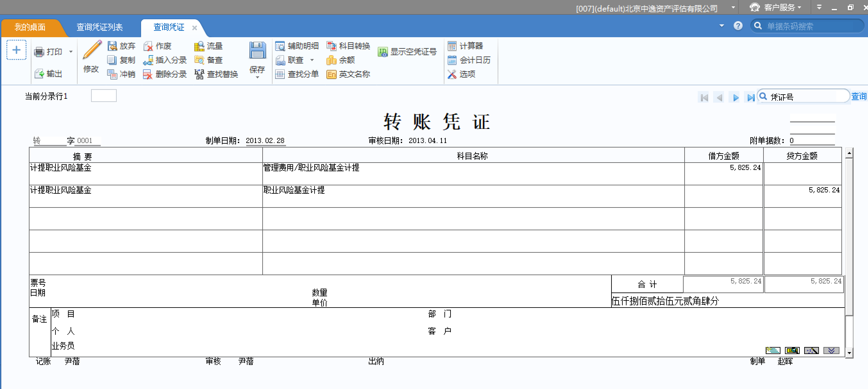
Task: Click the 科目转换 icon
Action: (331, 46)
